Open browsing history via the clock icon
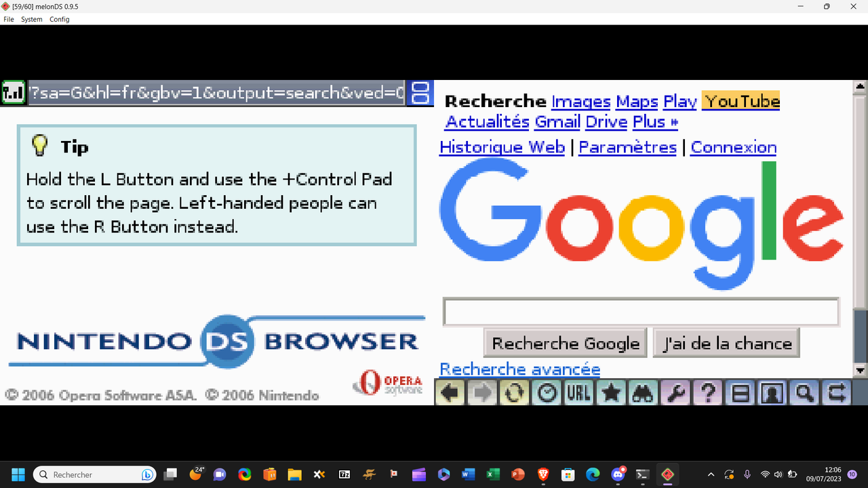868x488 pixels. point(547,392)
